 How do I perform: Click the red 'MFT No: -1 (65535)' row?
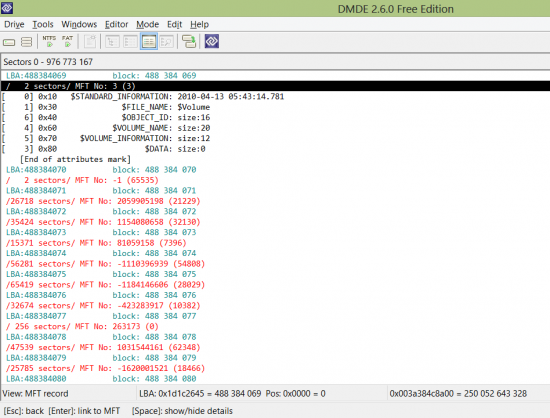point(82,180)
